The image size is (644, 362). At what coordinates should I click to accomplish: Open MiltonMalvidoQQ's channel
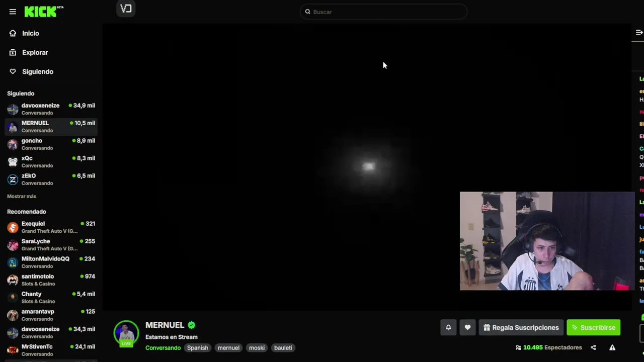51,262
